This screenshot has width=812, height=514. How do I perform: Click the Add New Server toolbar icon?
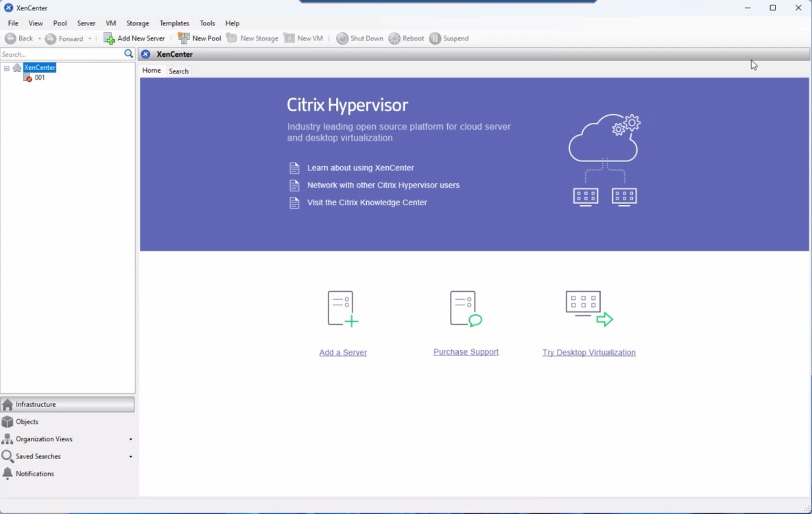pyautogui.click(x=110, y=38)
